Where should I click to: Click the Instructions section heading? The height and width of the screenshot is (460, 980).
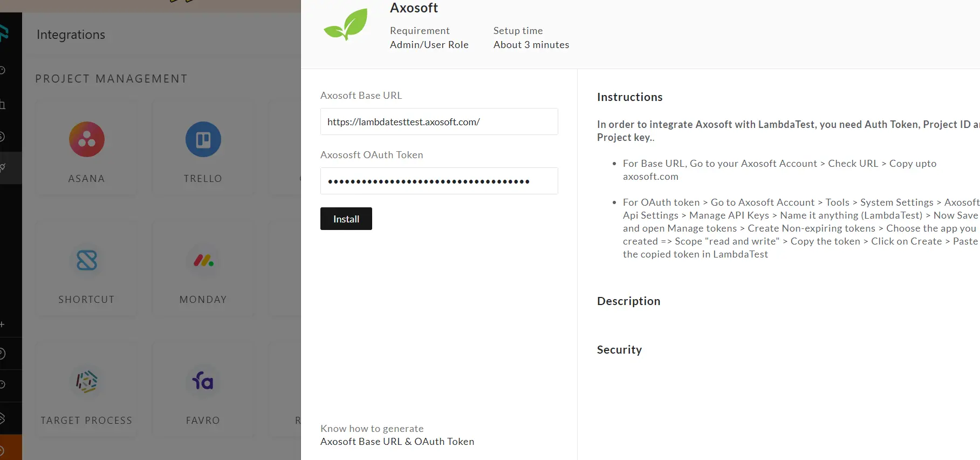(x=629, y=97)
